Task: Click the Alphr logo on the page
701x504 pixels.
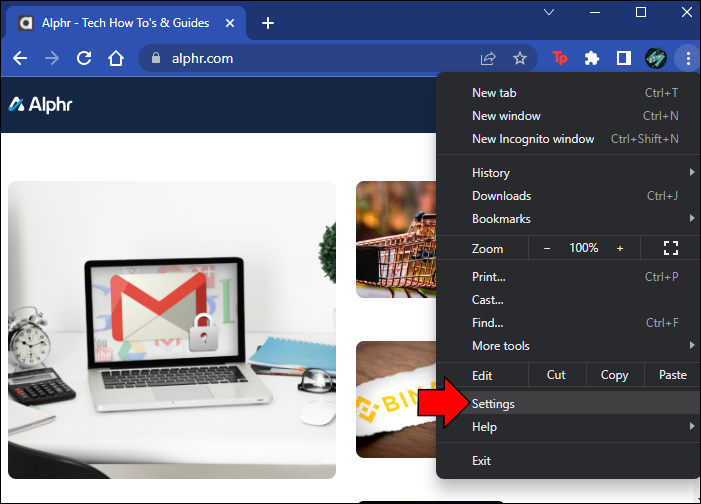Action: tap(40, 105)
